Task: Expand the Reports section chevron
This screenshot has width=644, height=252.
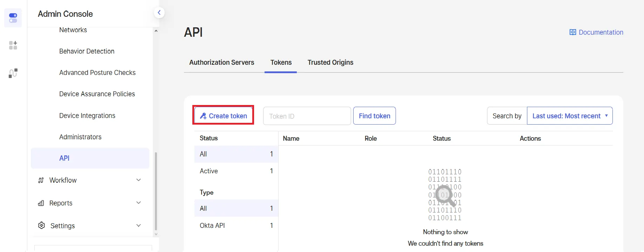Action: pos(138,203)
